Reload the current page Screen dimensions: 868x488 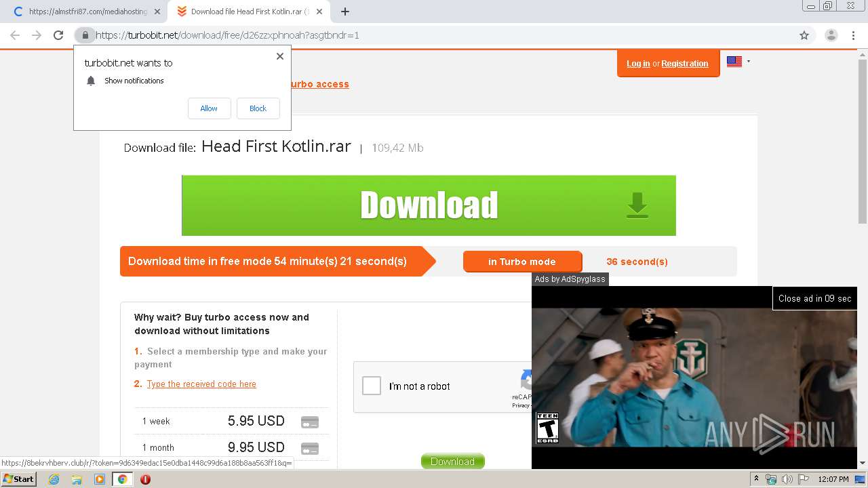tap(58, 35)
